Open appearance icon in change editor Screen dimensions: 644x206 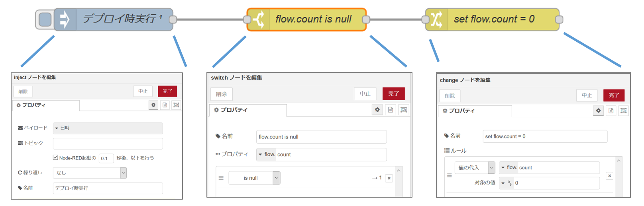click(x=624, y=111)
